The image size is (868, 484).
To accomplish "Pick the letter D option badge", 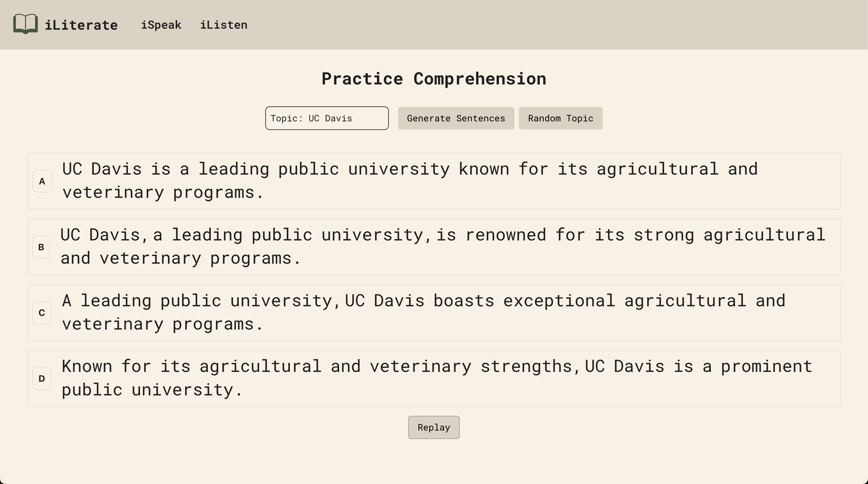I will pos(42,379).
